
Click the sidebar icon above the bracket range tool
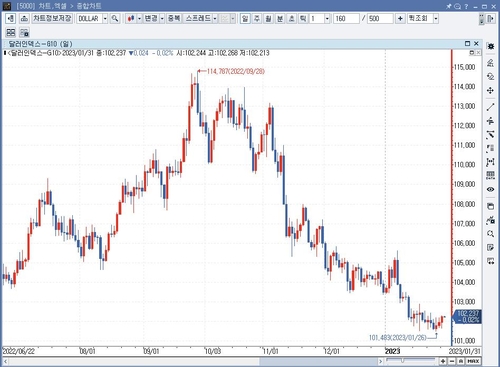pyautogui.click(x=490, y=148)
